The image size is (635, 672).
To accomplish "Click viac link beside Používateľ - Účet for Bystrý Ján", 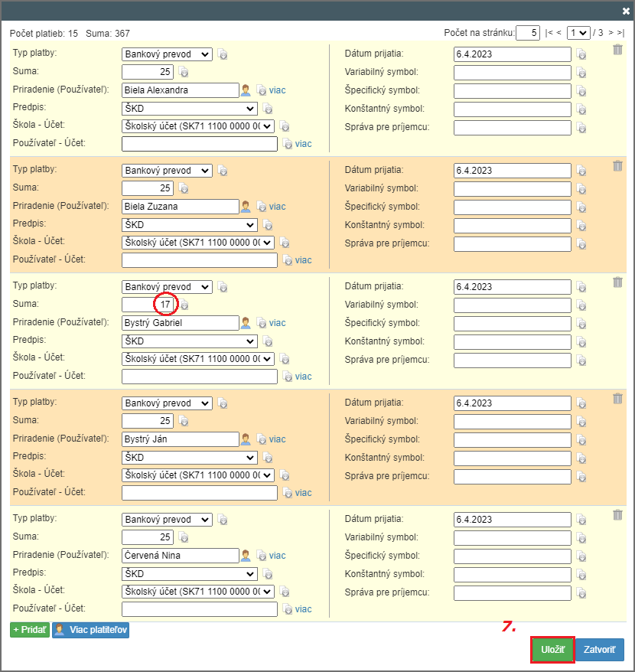I will (304, 493).
